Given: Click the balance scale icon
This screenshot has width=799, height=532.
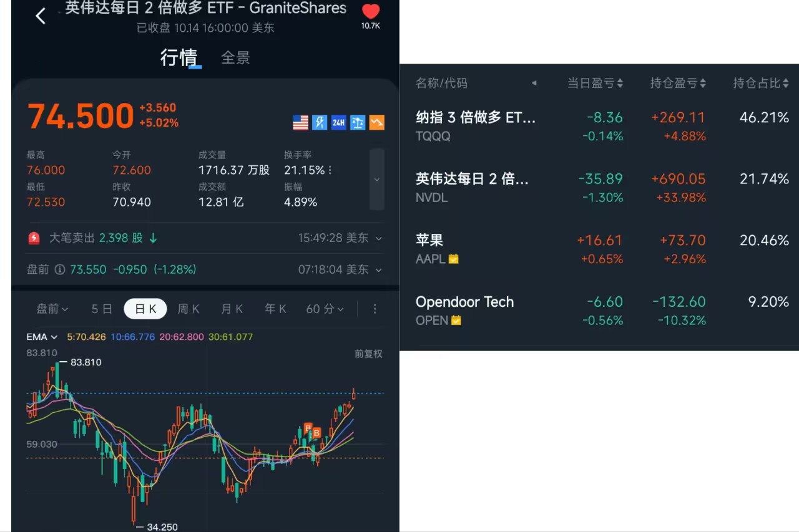Looking at the screenshot, I should 358,122.
